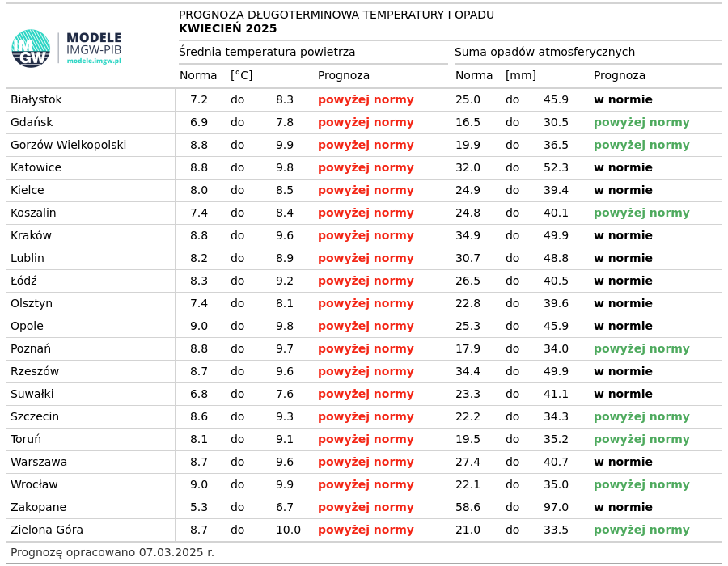Select the Prognozę opracowano 07.03.2025 footer

coord(112,552)
